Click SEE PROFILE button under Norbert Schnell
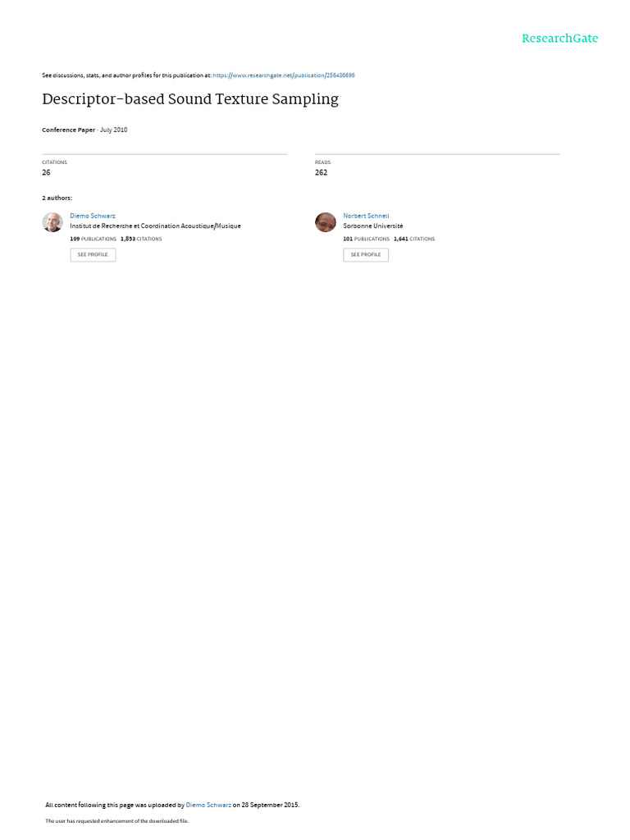The width and height of the screenshot is (630, 840). [x=366, y=254]
